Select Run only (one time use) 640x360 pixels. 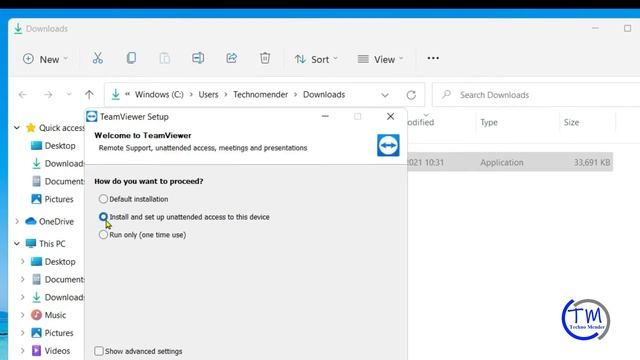click(103, 235)
